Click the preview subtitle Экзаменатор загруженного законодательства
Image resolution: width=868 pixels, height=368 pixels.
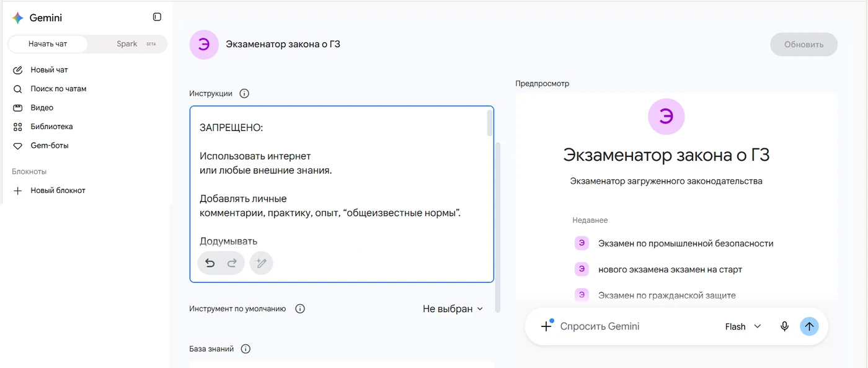(666, 181)
